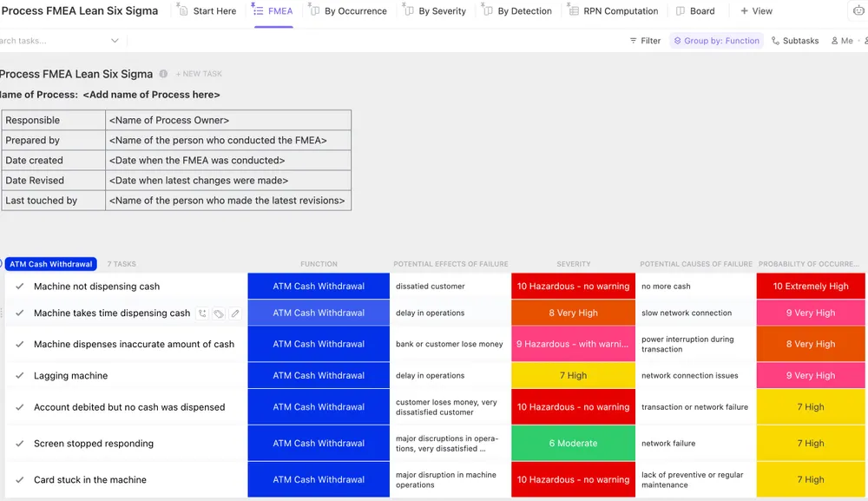
Task: Click the Subtasks icon in the top toolbar
Action: click(x=795, y=41)
